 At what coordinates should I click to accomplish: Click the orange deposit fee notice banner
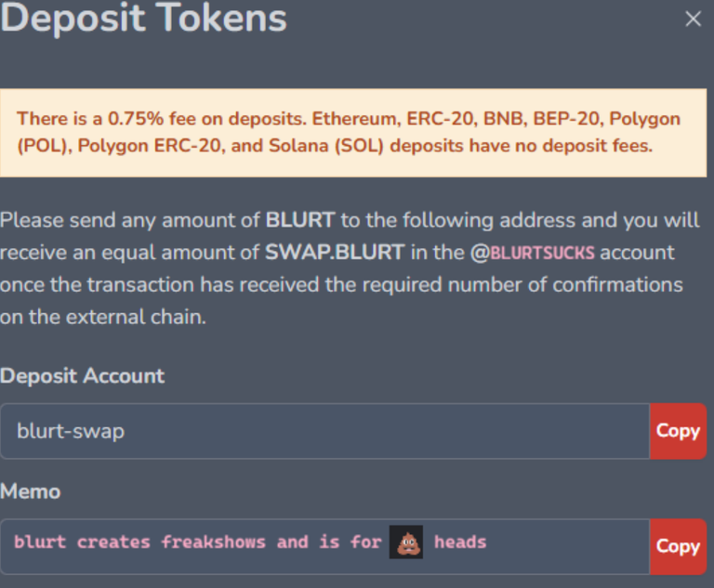357,132
